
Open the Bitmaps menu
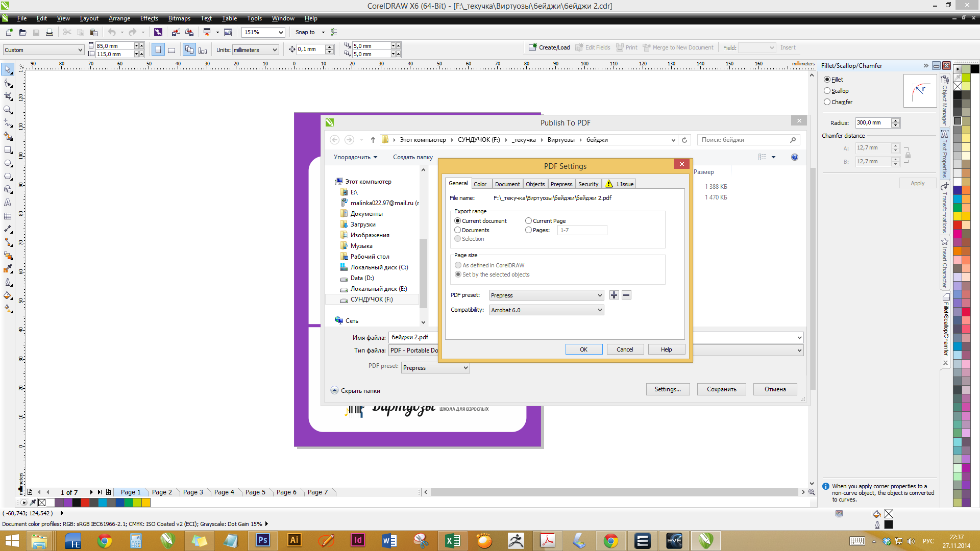(x=179, y=18)
